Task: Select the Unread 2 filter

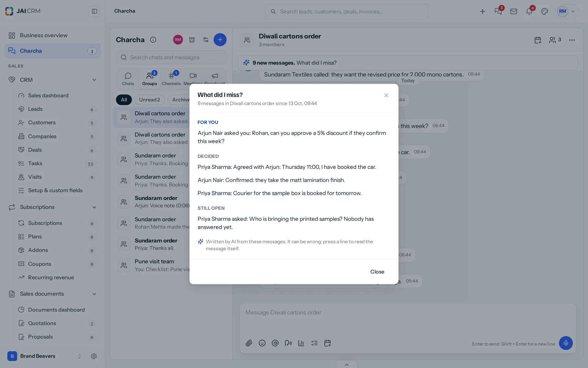Action: point(149,100)
